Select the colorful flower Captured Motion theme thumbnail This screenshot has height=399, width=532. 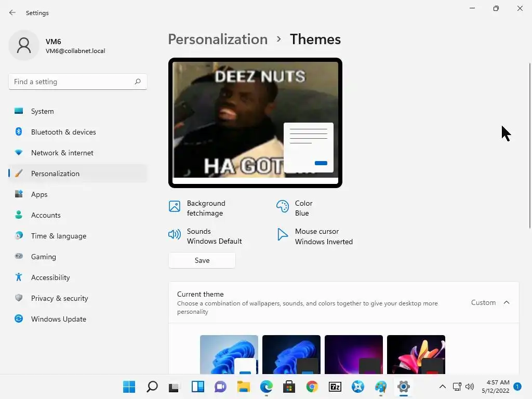click(416, 354)
